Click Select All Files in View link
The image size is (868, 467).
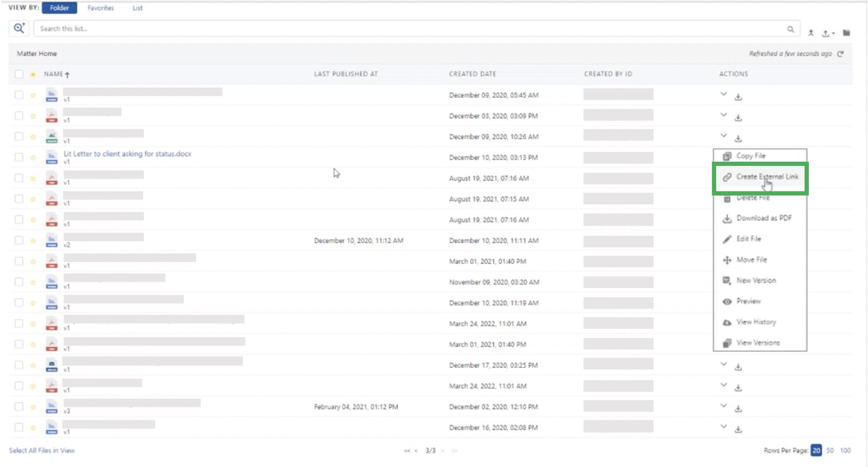(42, 450)
